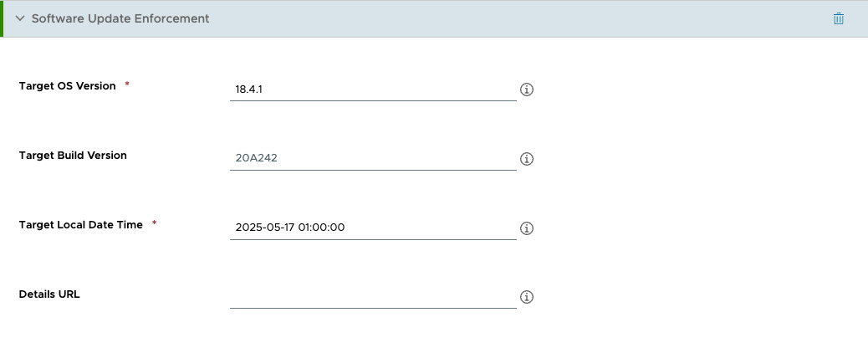Click the Details URL info icon
The width and height of the screenshot is (868, 348).
527,297
